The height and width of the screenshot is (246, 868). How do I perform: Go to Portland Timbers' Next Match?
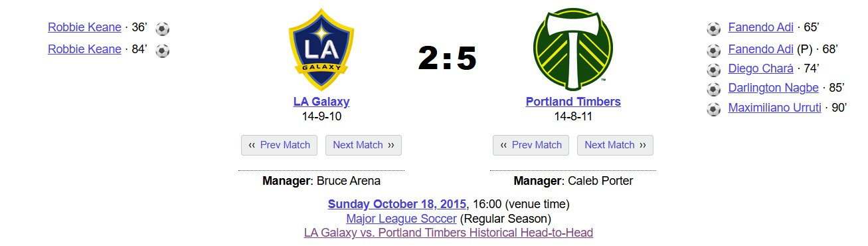click(615, 145)
